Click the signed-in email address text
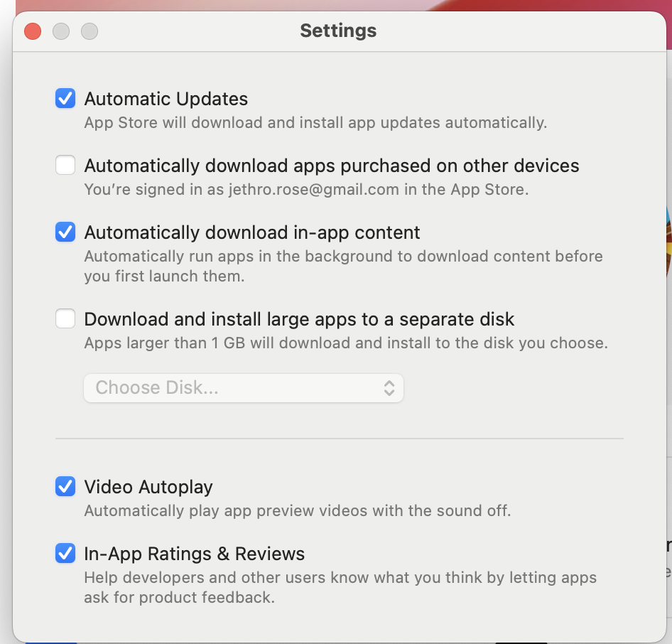The height and width of the screenshot is (644, 672). tap(314, 190)
